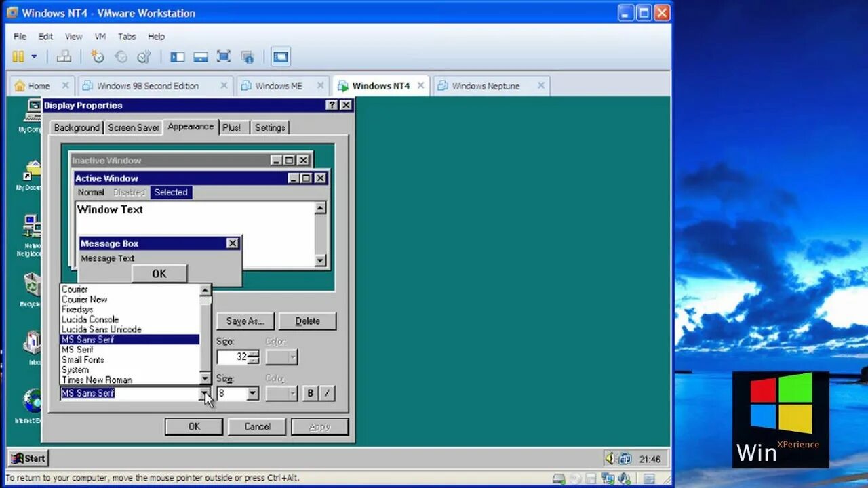Click the item Size spinner showing 32
Screen dimensions: 868x488
tap(237, 357)
